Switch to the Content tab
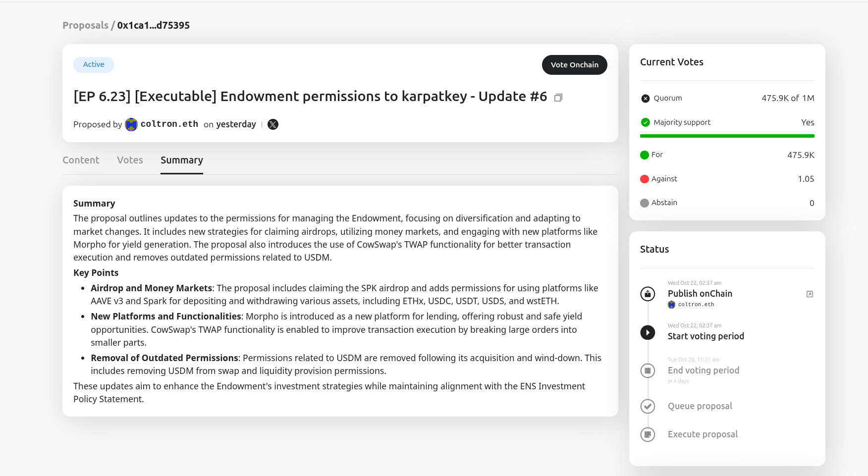The image size is (868, 476). coord(81,160)
